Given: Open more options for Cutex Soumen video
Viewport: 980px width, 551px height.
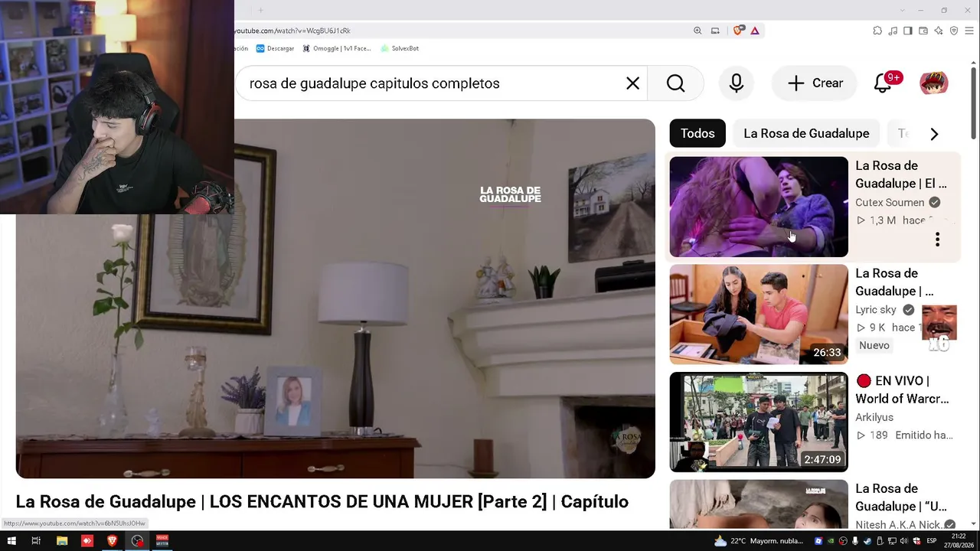Looking at the screenshot, I should coord(937,240).
